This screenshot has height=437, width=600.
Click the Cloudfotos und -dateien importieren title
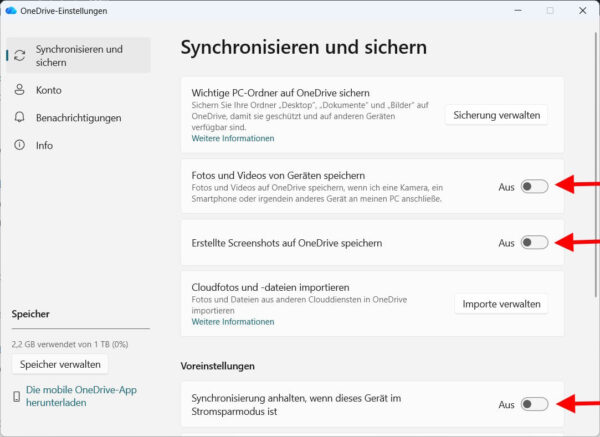pos(270,287)
